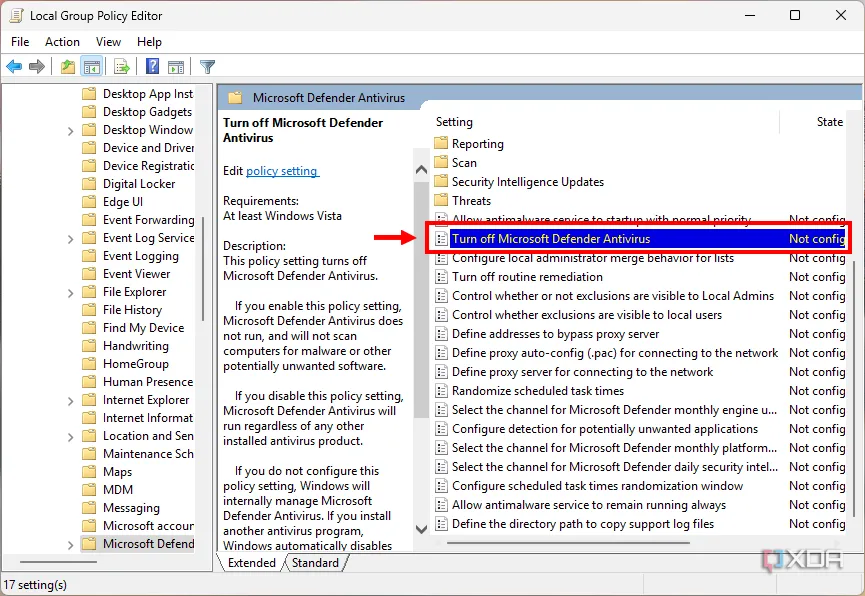This screenshot has height=596, width=865.
Task: Click the Back arrow toolbar icon
Action: pos(14,67)
